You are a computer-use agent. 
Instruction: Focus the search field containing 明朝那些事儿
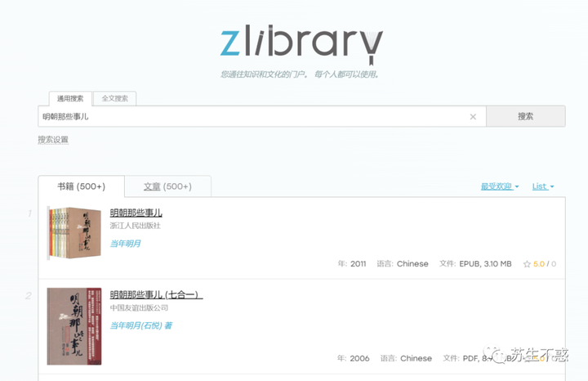click(x=262, y=116)
